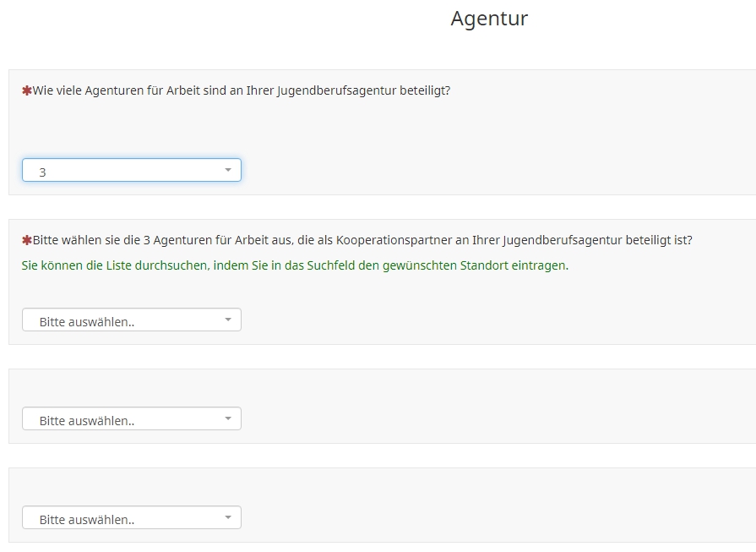Open the number of Agenturen dropdown showing 3
The image size is (756, 552).
[x=131, y=171]
